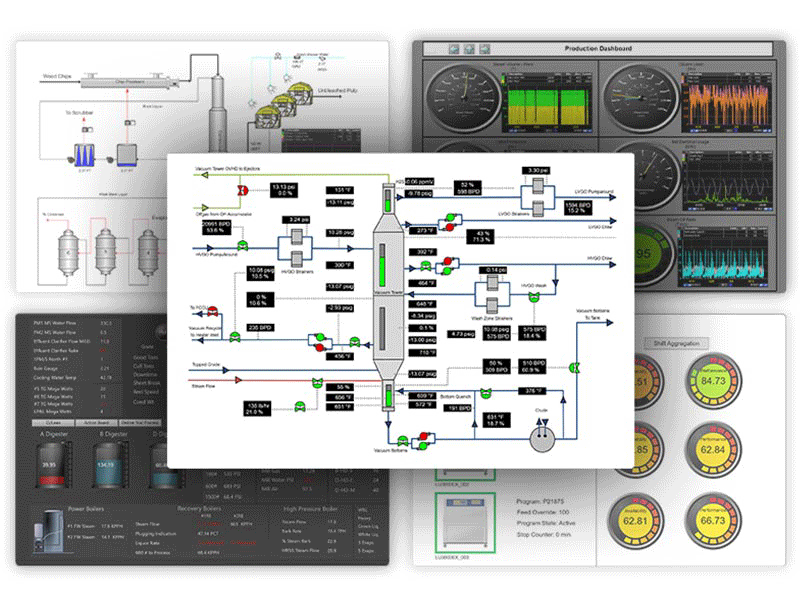Select the upper LVGO Strainers unit

[x=538, y=186]
